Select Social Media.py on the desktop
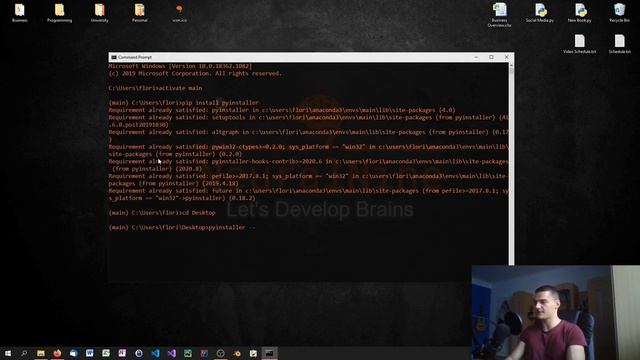The width and height of the screenshot is (640, 360). pos(540,12)
